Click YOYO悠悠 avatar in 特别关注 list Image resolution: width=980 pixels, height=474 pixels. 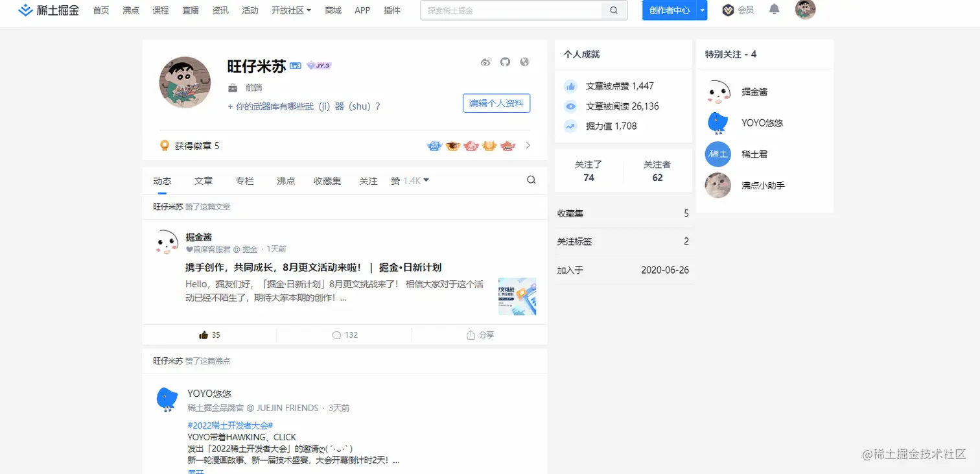click(x=717, y=123)
